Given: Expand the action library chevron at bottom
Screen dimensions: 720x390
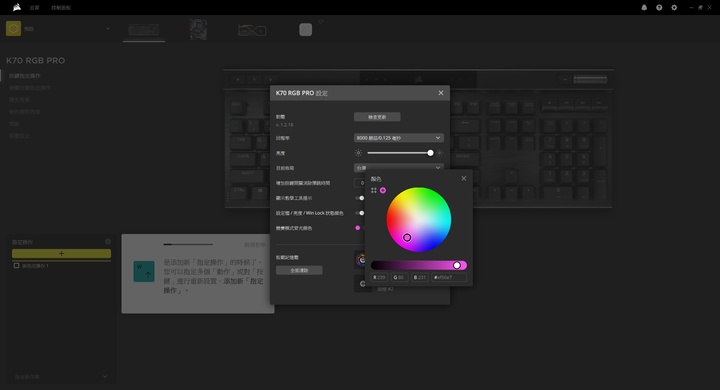Looking at the screenshot, I should [105, 377].
